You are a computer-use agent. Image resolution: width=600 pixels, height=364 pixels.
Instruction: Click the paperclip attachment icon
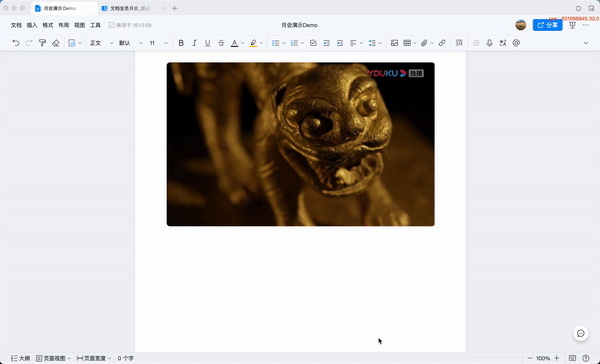click(424, 43)
